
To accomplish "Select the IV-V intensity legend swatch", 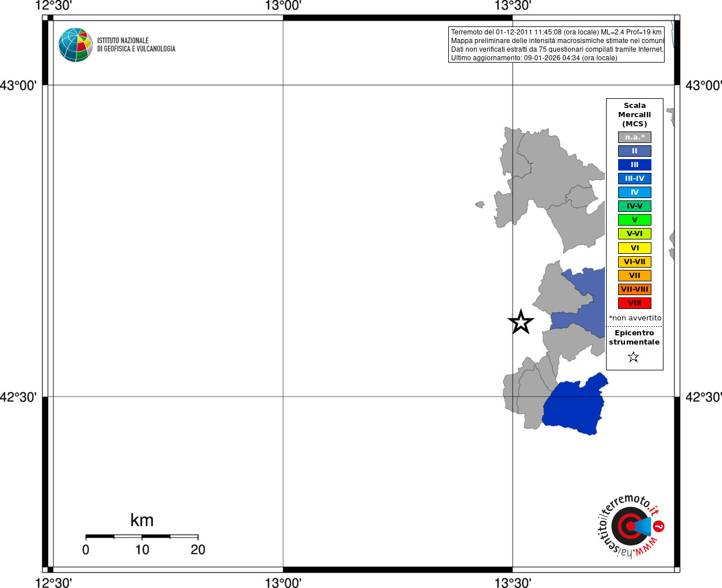I will 635,206.
